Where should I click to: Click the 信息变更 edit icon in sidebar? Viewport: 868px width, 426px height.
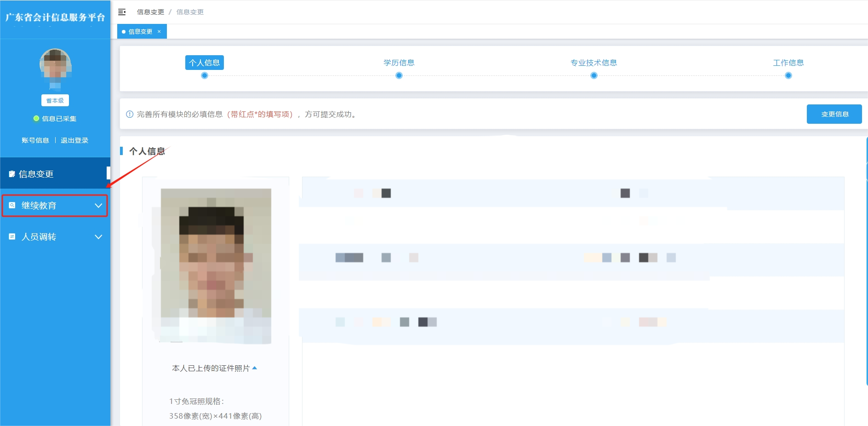click(12, 174)
